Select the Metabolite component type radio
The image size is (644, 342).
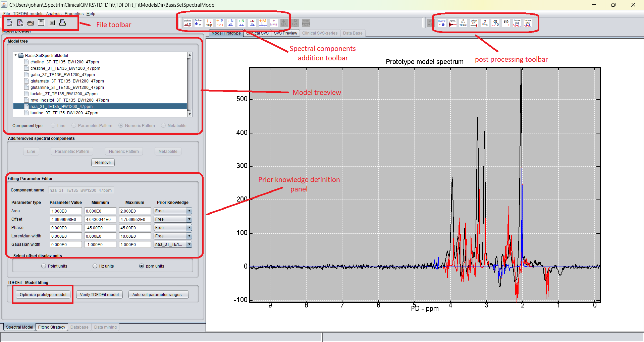(x=163, y=126)
